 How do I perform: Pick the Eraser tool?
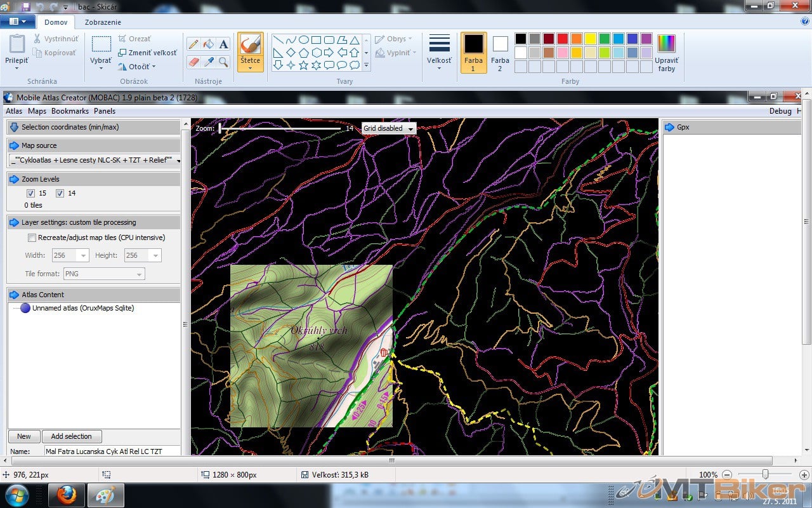[x=194, y=62]
